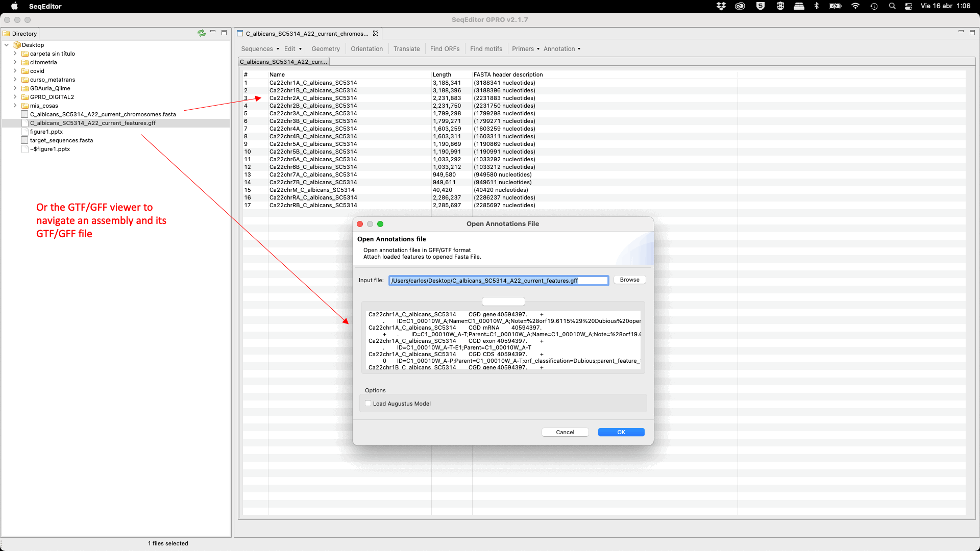Click the Translate menu item
Viewport: 980px width, 551px height.
click(406, 49)
